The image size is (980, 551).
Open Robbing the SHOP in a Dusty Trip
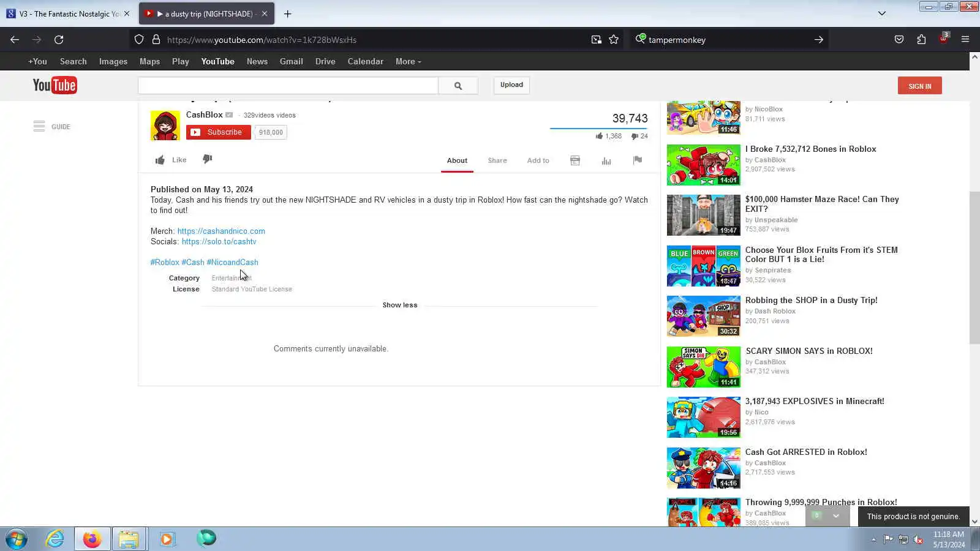pyautogui.click(x=811, y=300)
